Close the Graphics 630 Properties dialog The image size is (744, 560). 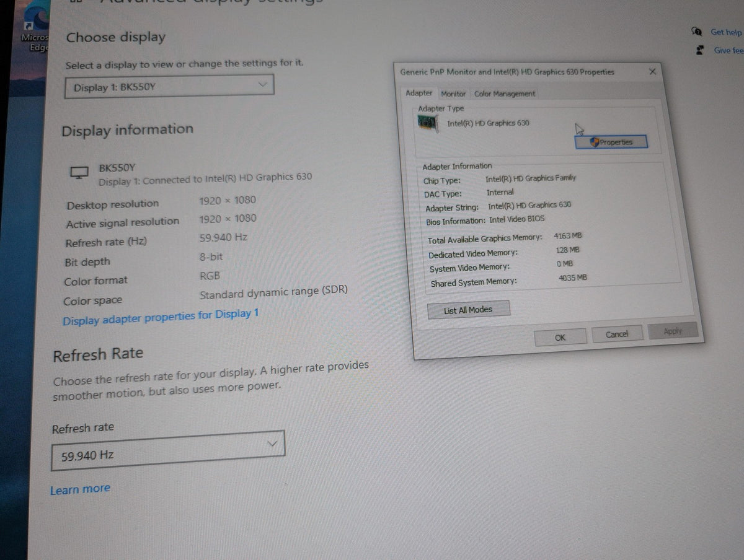pos(652,72)
